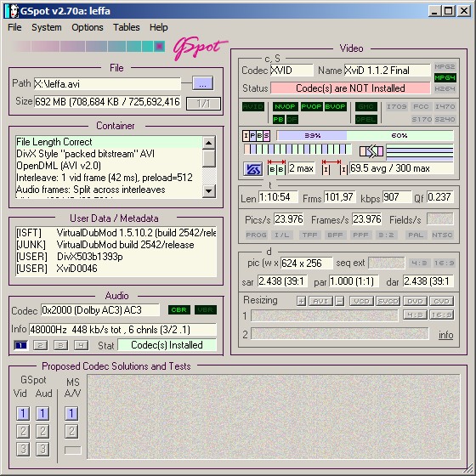
Task: Select audio stream 2 toggle
Action: (x=41, y=345)
